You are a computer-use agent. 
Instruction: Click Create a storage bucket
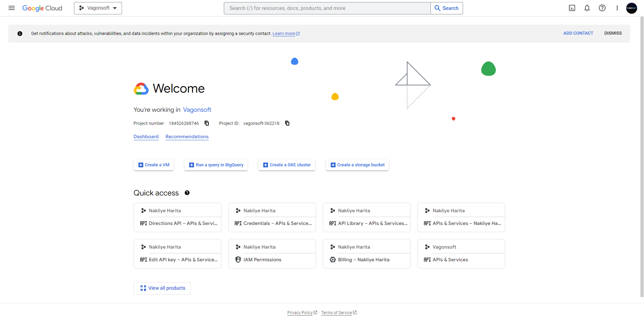pyautogui.click(x=357, y=165)
